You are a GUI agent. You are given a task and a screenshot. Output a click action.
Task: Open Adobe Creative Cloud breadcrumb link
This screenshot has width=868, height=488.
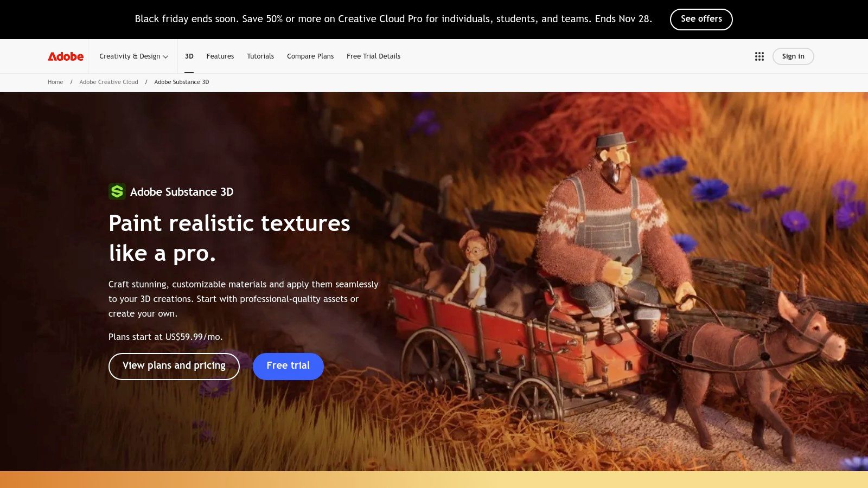coord(108,82)
